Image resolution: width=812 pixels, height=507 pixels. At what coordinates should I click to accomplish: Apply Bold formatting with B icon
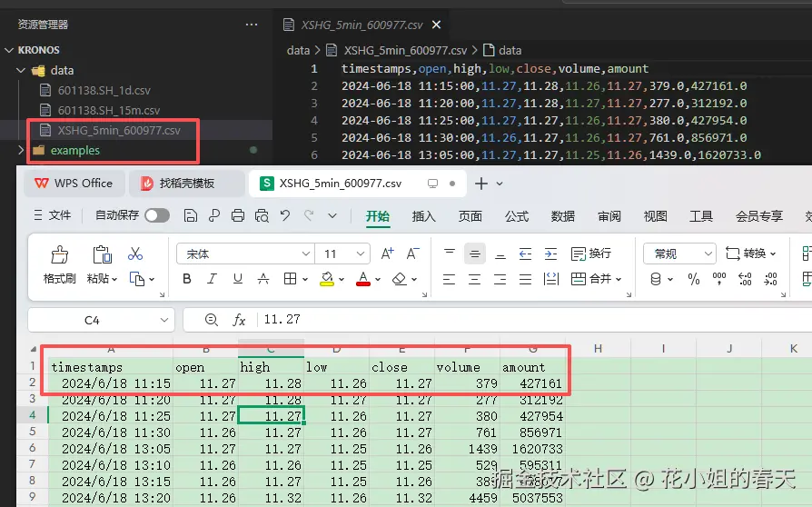(x=187, y=279)
